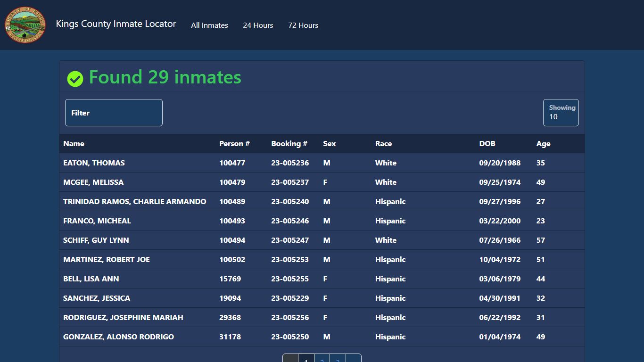Click DOB 07/26/1966
Image resolution: width=644 pixels, height=362 pixels.
[x=500, y=240]
